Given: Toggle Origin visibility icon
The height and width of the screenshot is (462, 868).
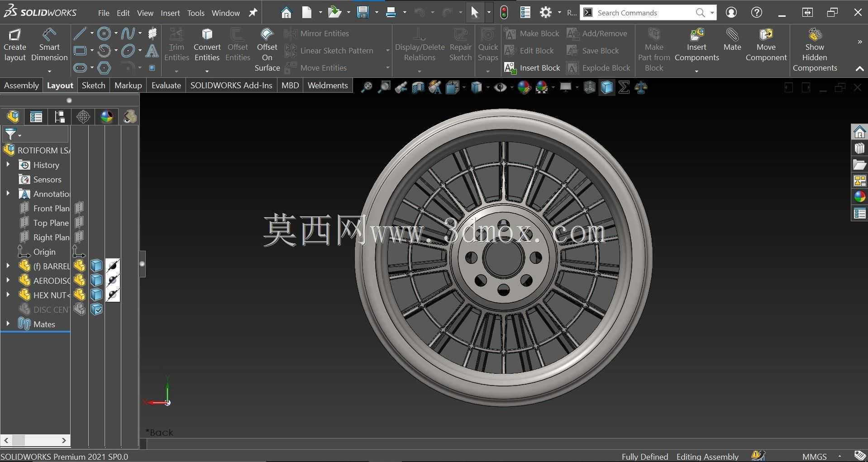Looking at the screenshot, I should tap(79, 252).
